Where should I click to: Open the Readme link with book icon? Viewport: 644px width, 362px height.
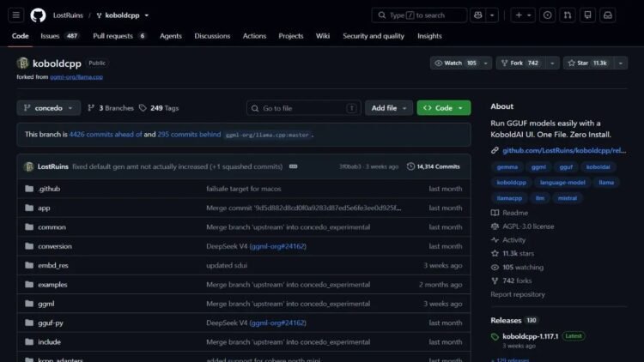click(509, 213)
